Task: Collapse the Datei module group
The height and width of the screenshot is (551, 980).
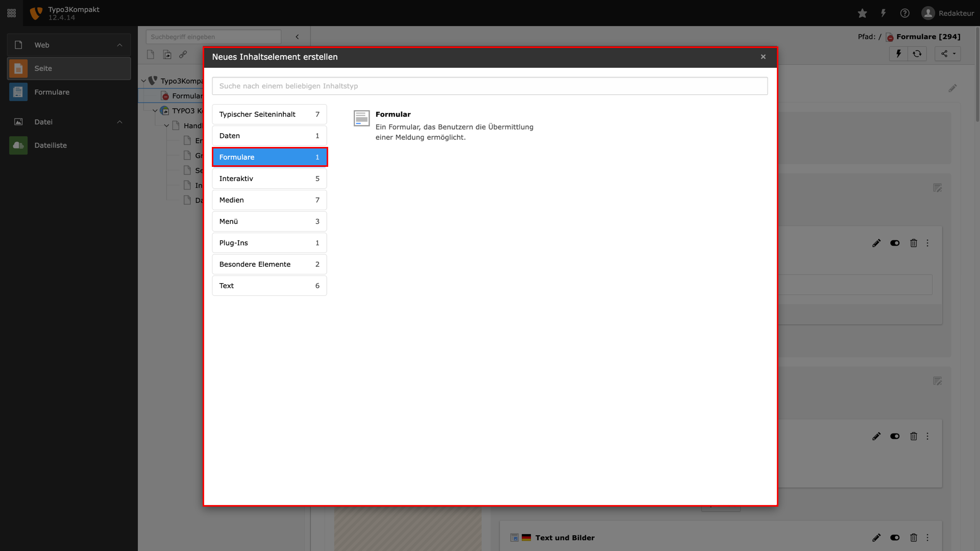Action: (119, 122)
